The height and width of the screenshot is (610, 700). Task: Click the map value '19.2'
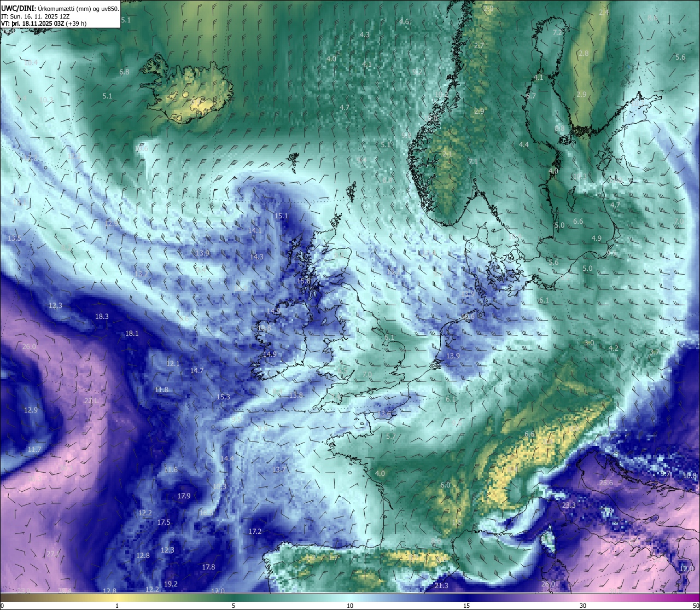click(171, 584)
